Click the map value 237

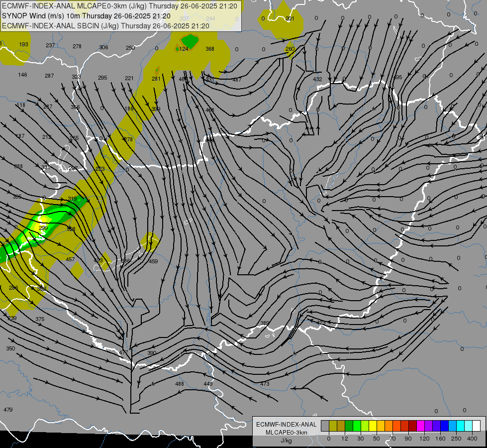pyautogui.click(x=50, y=45)
